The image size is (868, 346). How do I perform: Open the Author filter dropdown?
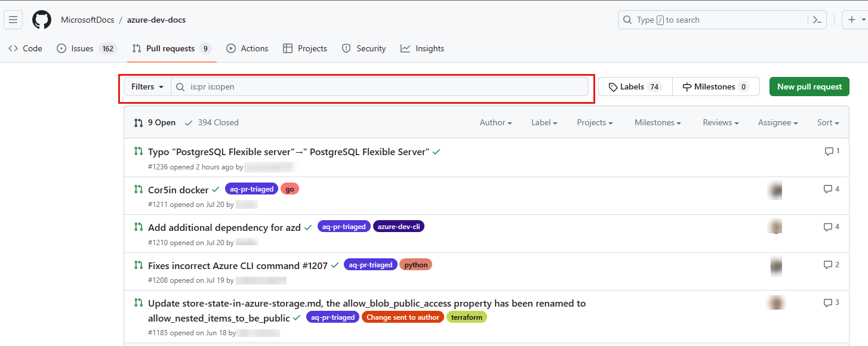click(x=495, y=122)
